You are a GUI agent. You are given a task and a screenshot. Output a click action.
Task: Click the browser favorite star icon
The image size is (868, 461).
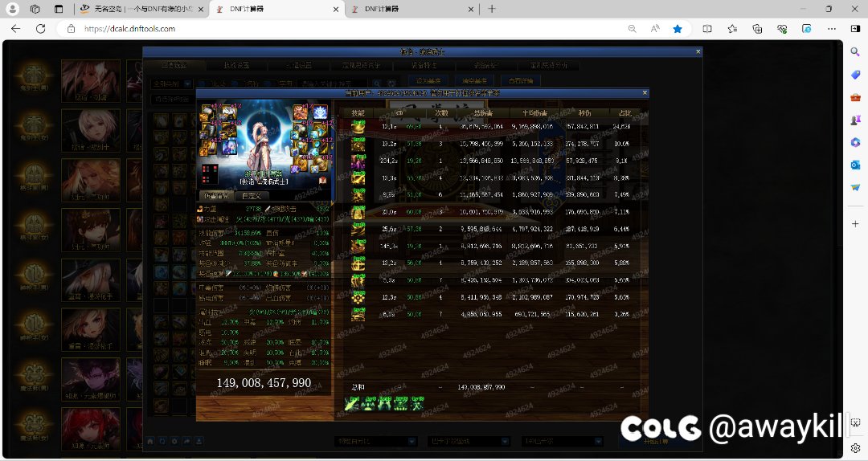tap(677, 29)
